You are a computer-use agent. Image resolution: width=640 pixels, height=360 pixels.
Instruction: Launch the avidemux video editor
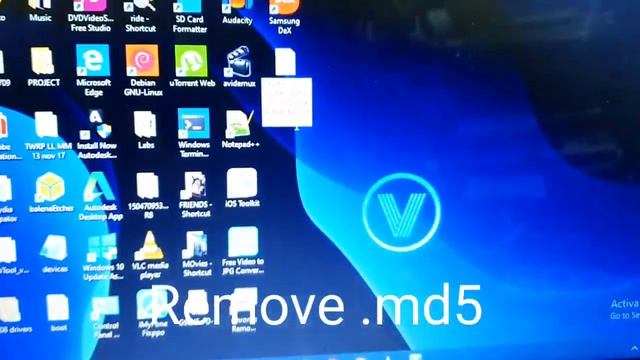[x=239, y=67]
